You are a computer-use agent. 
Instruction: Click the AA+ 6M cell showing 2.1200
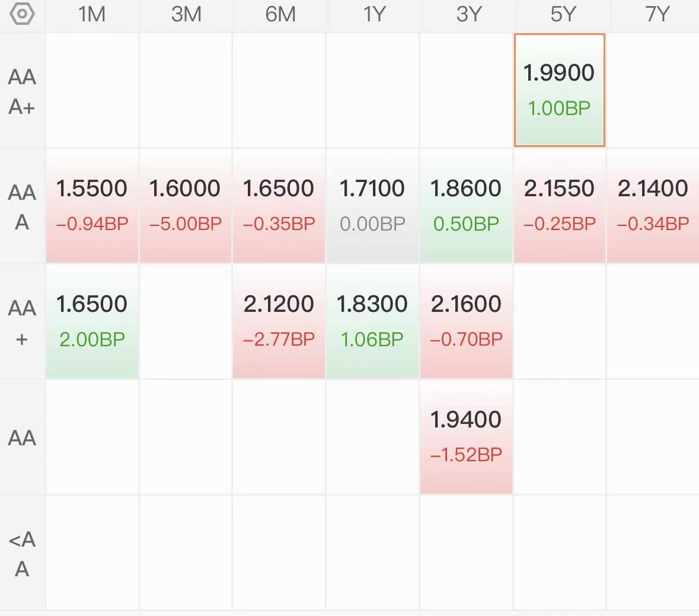[x=279, y=321]
